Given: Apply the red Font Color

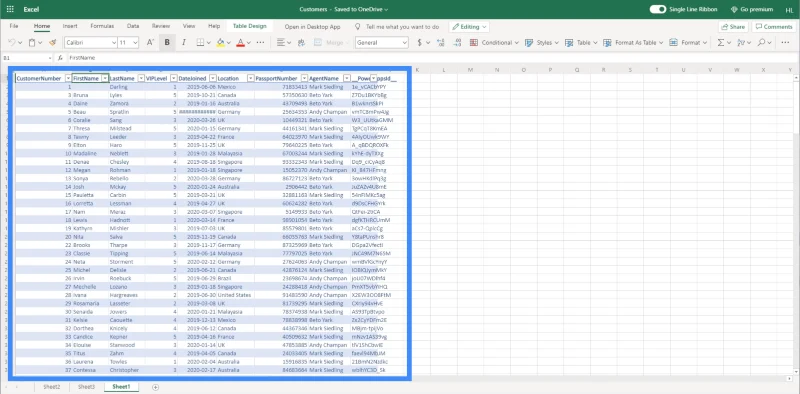Looking at the screenshot, I should click(x=240, y=43).
